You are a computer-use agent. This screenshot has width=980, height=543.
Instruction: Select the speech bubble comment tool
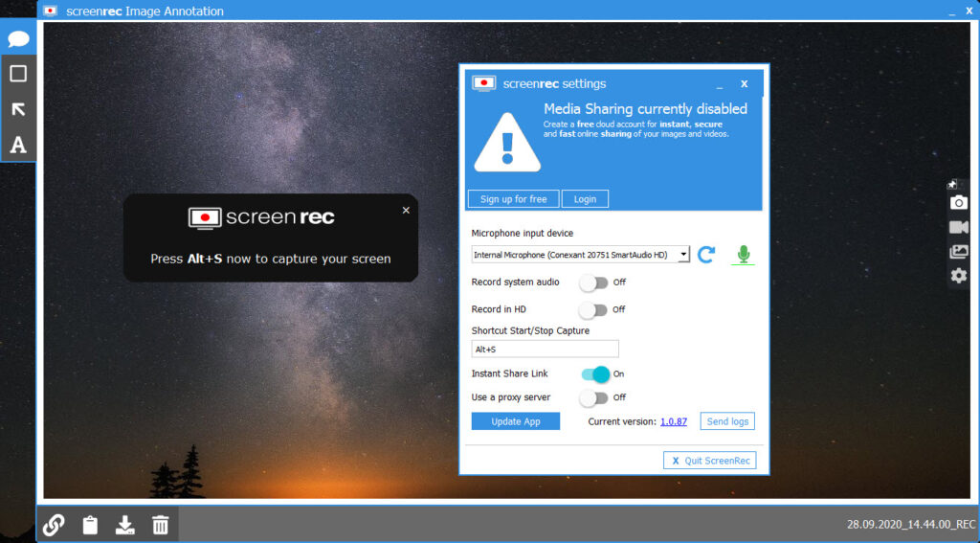tap(18, 38)
